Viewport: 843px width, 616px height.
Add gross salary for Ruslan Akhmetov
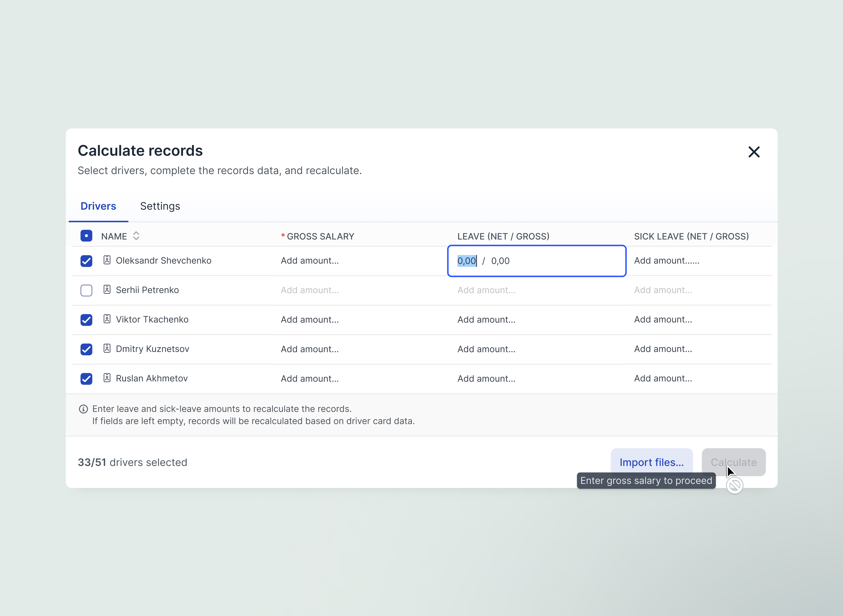pos(310,379)
